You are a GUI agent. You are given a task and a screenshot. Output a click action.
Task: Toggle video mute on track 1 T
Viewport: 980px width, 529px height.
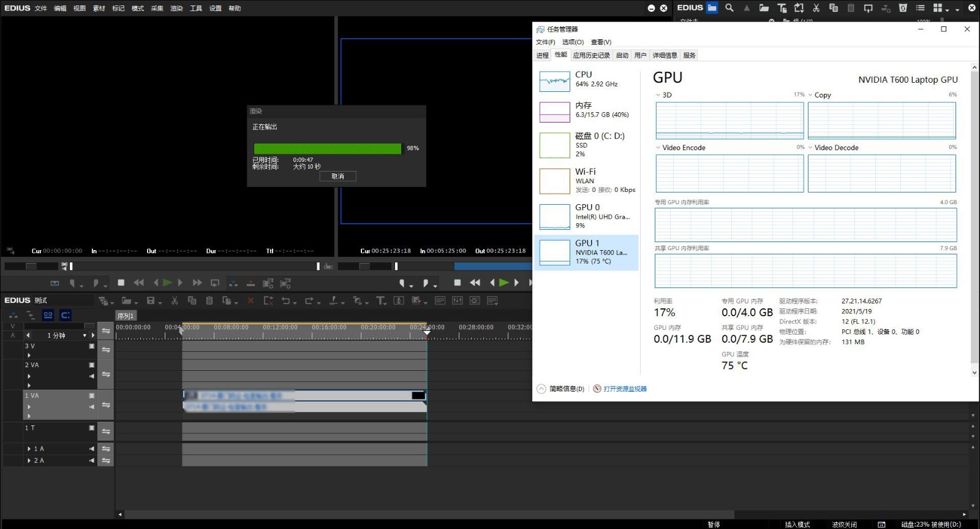[92, 428]
